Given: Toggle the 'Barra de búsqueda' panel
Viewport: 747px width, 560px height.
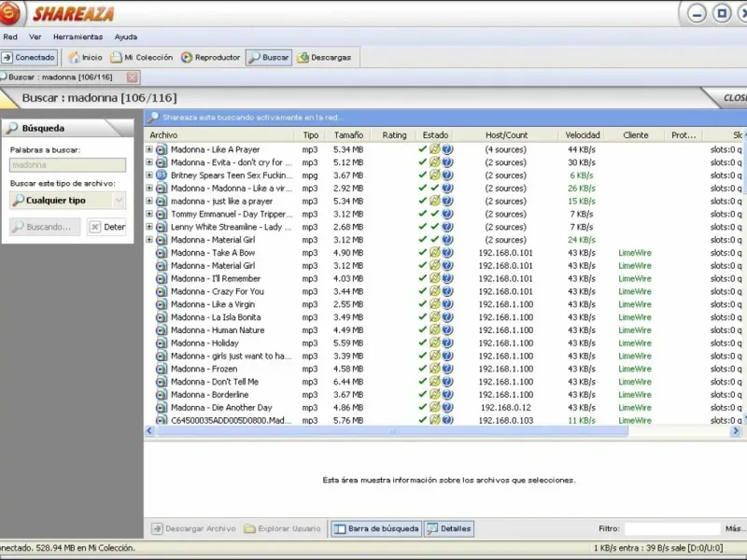Looking at the screenshot, I should point(376,529).
